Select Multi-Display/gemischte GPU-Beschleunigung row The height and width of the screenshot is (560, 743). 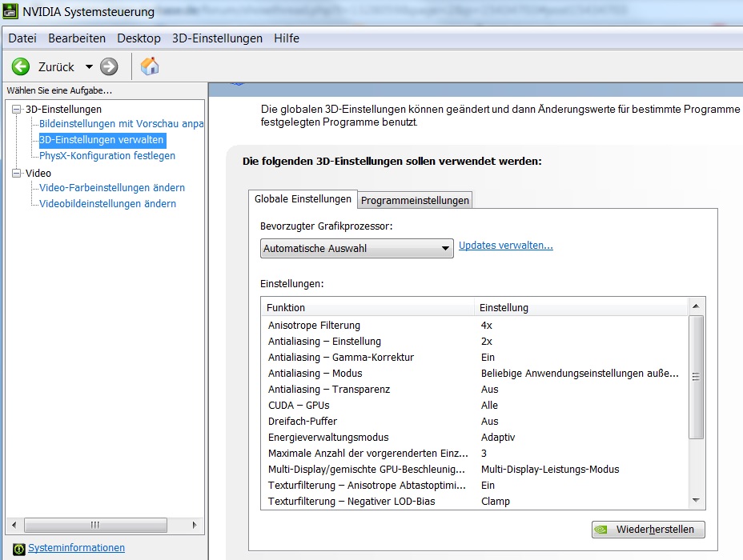click(474, 470)
